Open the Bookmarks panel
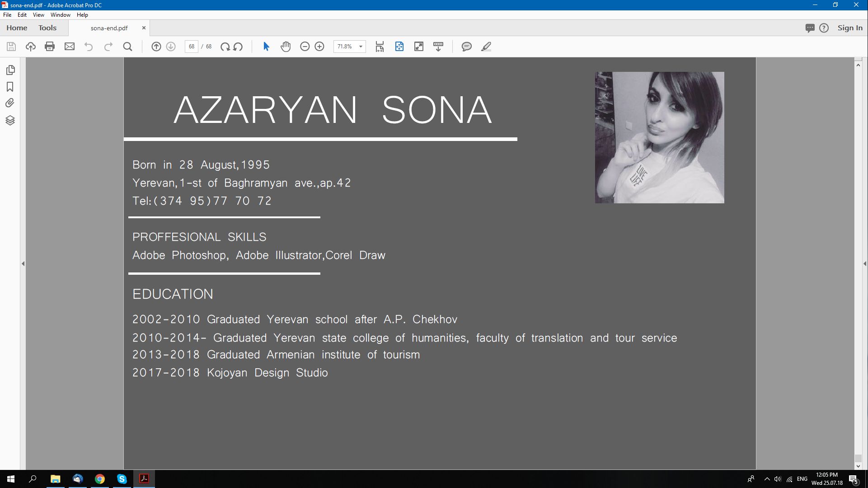This screenshot has width=868, height=488. point(10,87)
